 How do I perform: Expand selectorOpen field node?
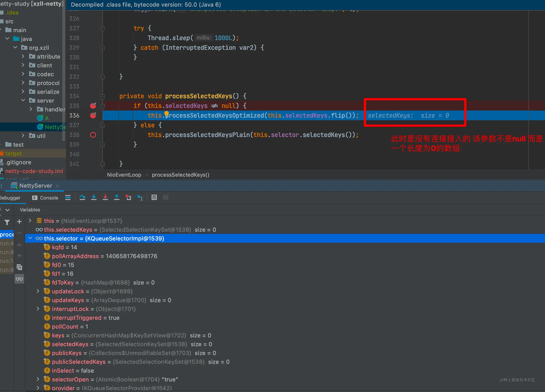coord(38,379)
